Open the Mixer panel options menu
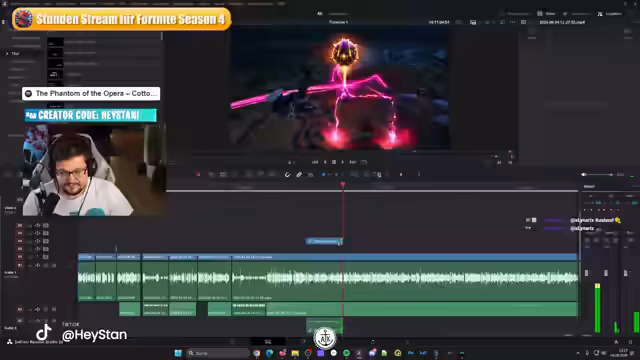Image resolution: width=640 pixels, height=360 pixels. point(636,187)
